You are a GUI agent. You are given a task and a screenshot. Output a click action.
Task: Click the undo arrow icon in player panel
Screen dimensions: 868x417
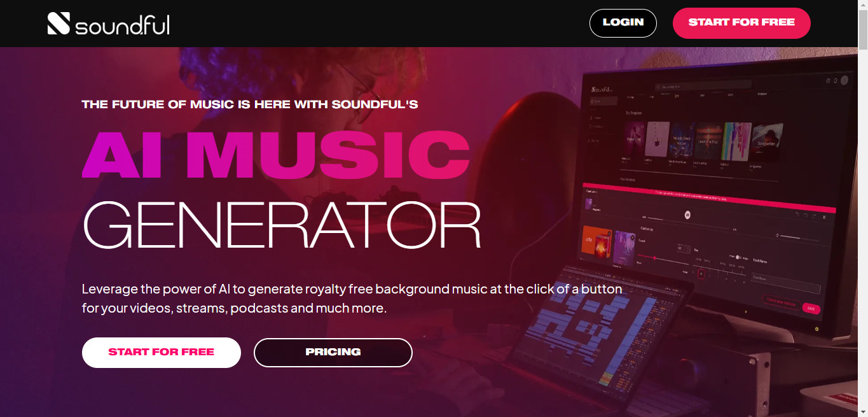806,215
